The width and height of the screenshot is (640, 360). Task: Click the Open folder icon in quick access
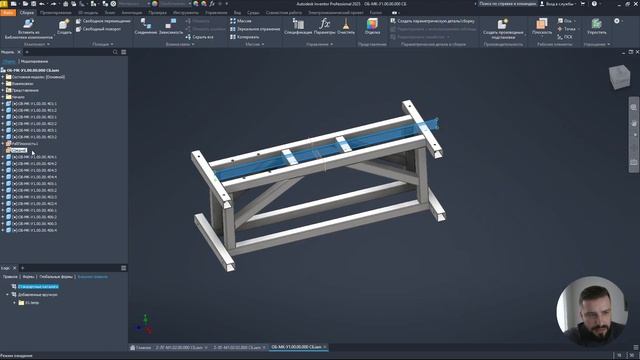25,4
